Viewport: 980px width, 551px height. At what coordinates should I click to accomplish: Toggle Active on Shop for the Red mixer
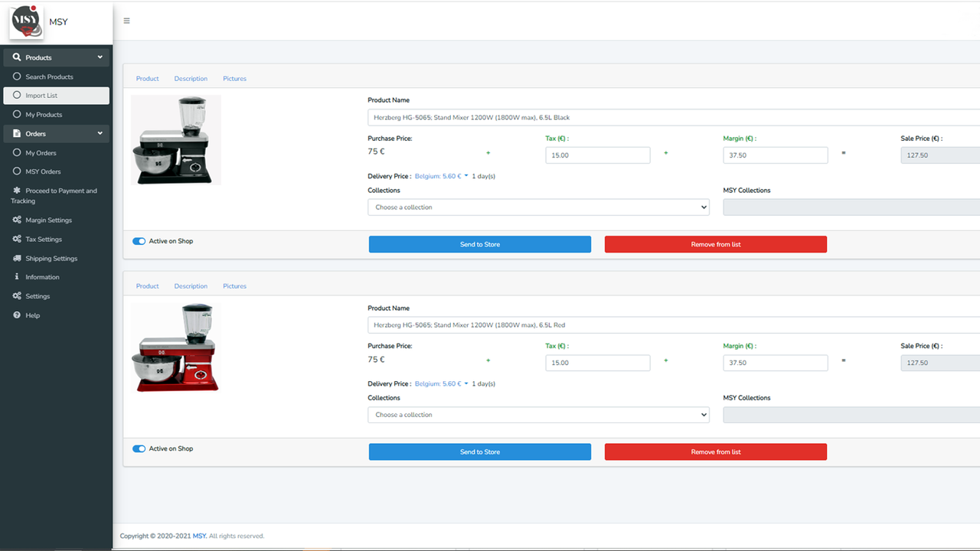click(x=139, y=448)
